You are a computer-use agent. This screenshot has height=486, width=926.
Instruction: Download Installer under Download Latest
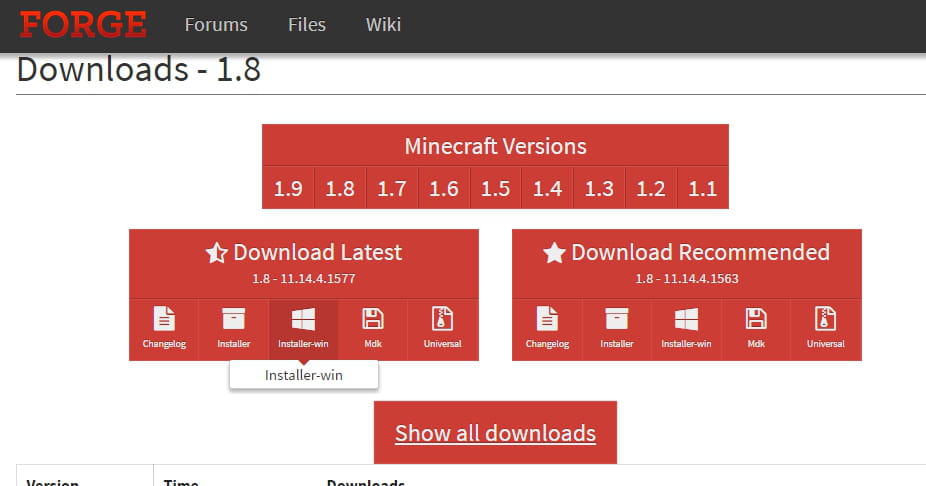(234, 330)
